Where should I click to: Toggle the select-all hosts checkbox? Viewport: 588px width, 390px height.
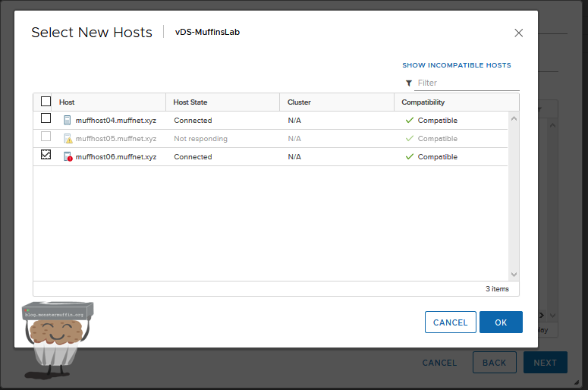(x=46, y=102)
